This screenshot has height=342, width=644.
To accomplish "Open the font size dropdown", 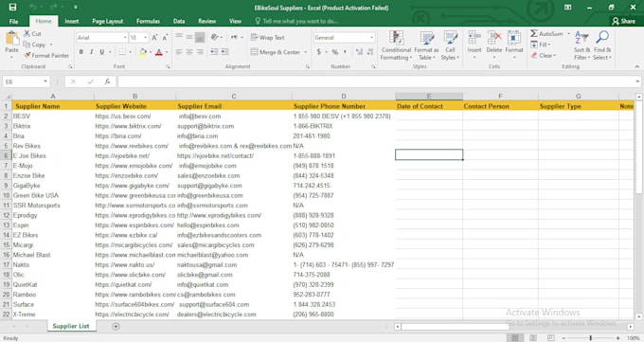I will coord(146,37).
